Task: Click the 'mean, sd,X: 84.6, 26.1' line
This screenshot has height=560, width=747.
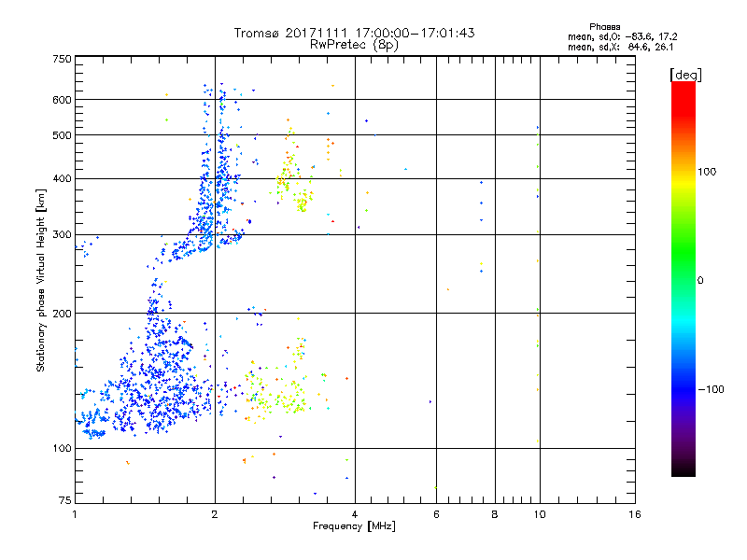Action: 620,47
